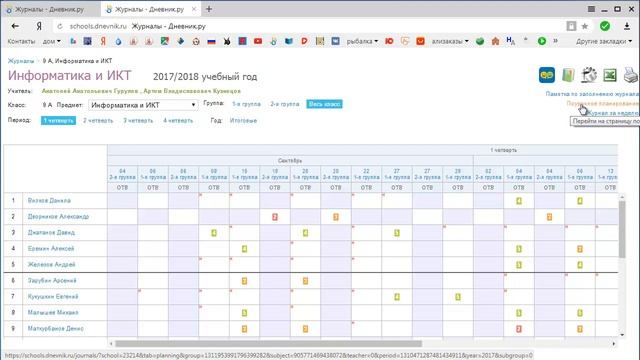Go back with the browser back arrow
640x360 pixels.
click(16, 26)
